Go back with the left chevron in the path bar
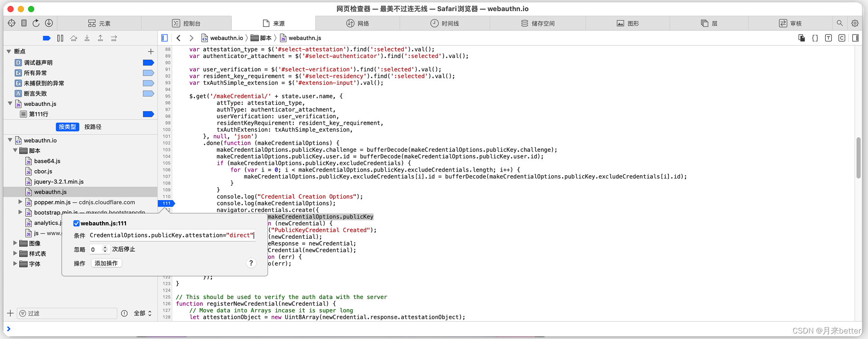The height and width of the screenshot is (339, 868). (178, 38)
